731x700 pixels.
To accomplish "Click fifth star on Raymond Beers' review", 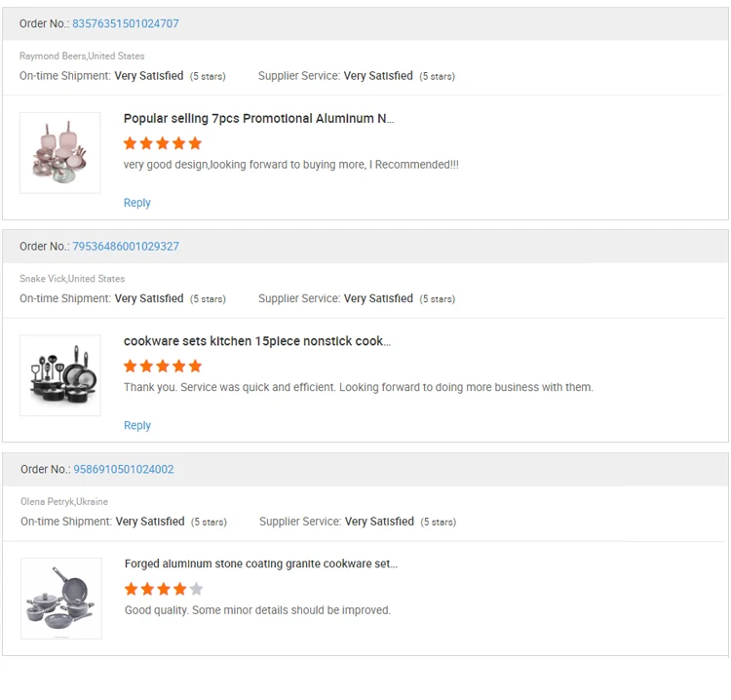I will point(196,143).
